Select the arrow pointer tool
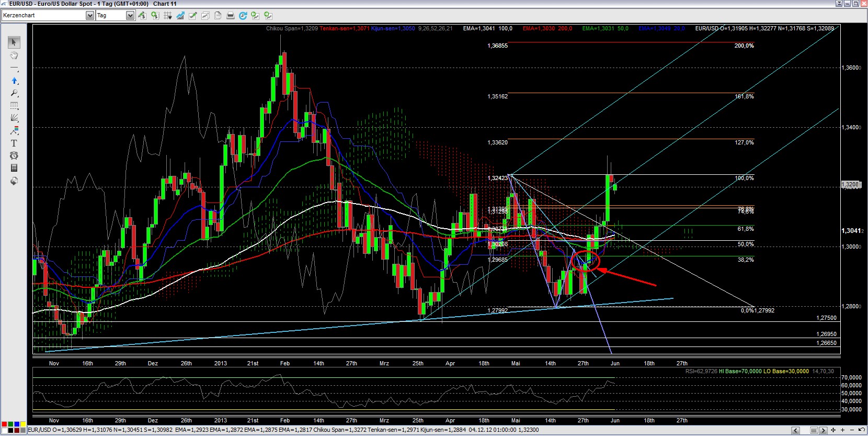This screenshot has height=436, width=868. [x=14, y=42]
